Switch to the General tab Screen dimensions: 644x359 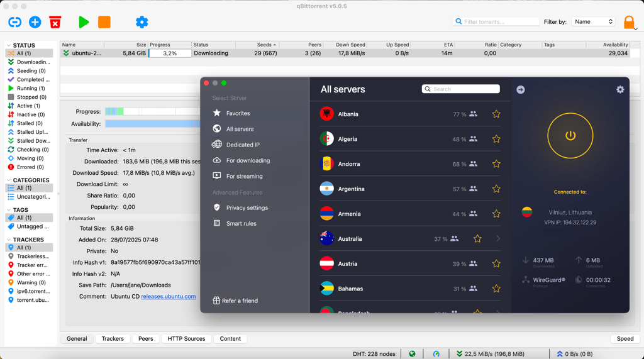pos(77,339)
